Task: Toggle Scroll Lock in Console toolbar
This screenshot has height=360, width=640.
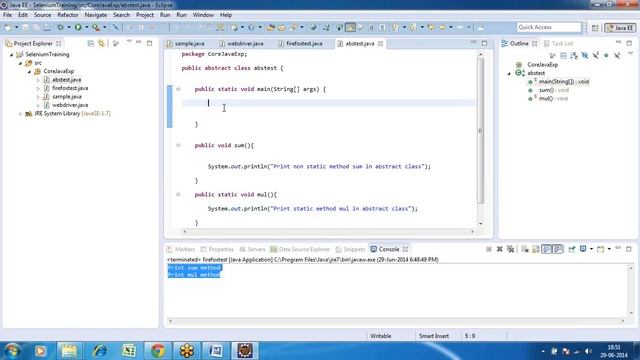Action: point(536,249)
